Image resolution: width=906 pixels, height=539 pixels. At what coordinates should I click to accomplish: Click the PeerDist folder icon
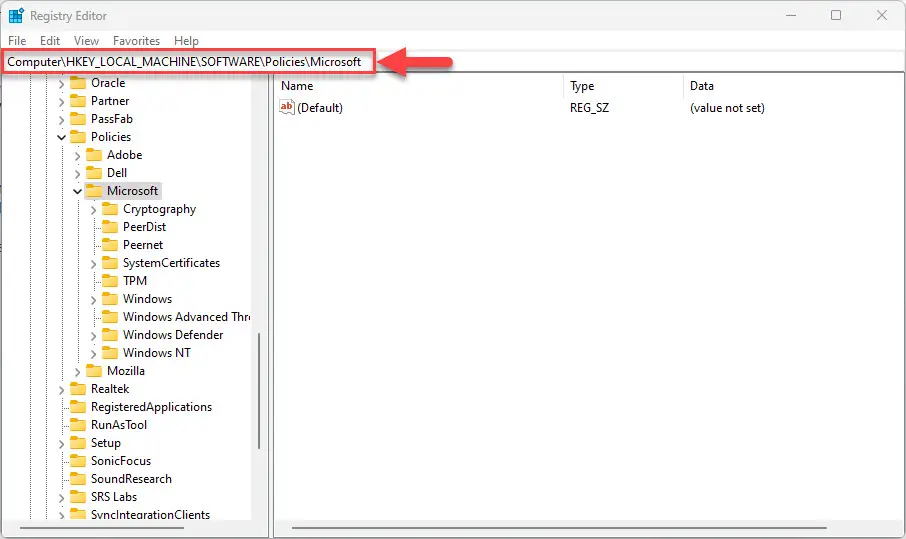(x=110, y=227)
